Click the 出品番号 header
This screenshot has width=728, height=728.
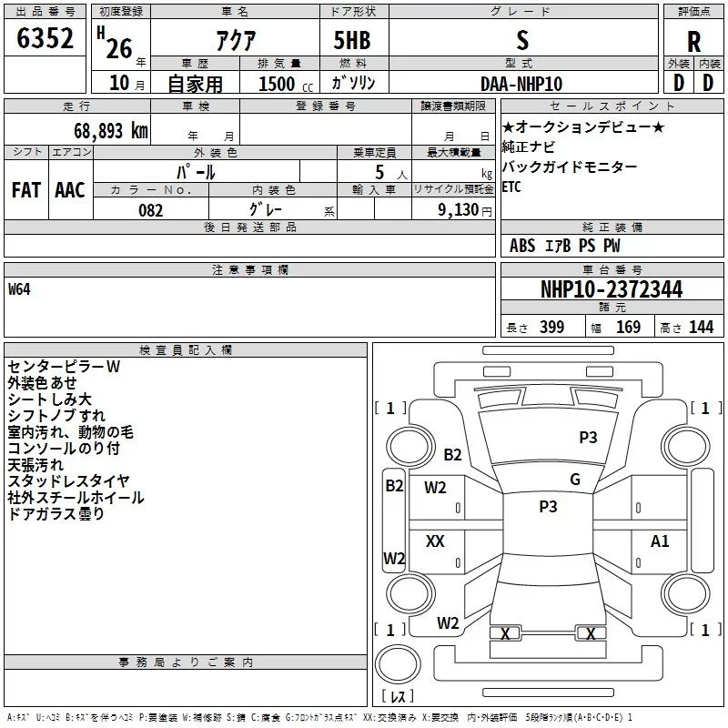pyautogui.click(x=45, y=12)
